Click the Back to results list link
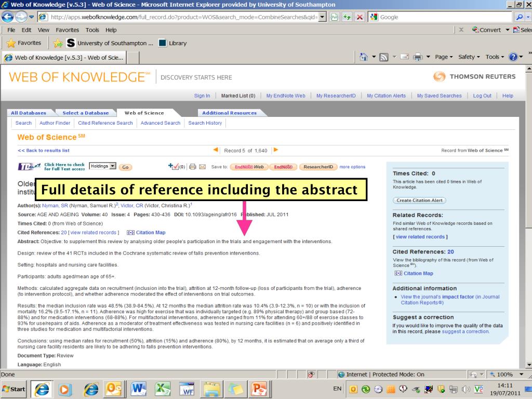The height and width of the screenshot is (399, 532). coord(44,150)
